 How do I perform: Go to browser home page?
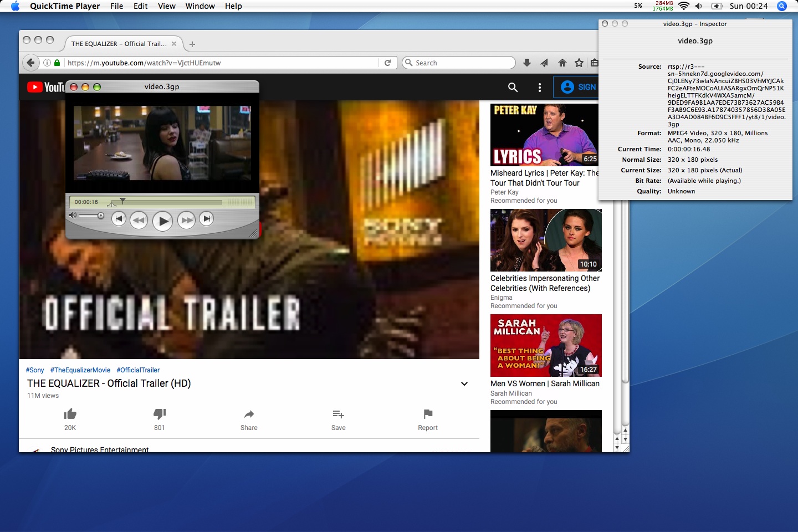click(562, 63)
